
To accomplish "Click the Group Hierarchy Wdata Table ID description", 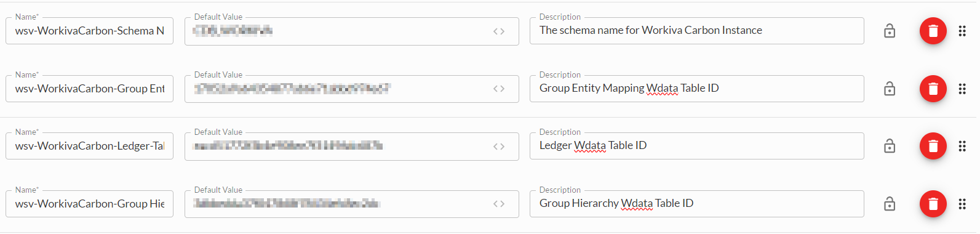I will click(696, 204).
